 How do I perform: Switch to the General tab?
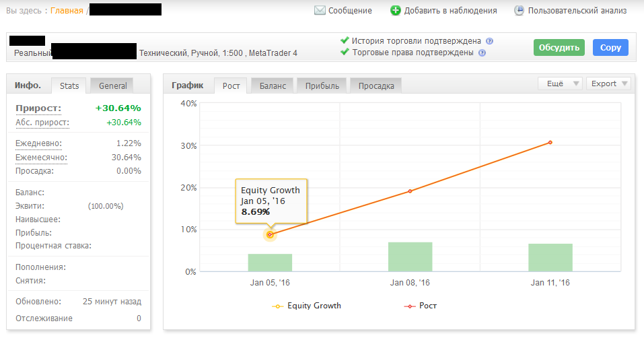[x=112, y=86]
